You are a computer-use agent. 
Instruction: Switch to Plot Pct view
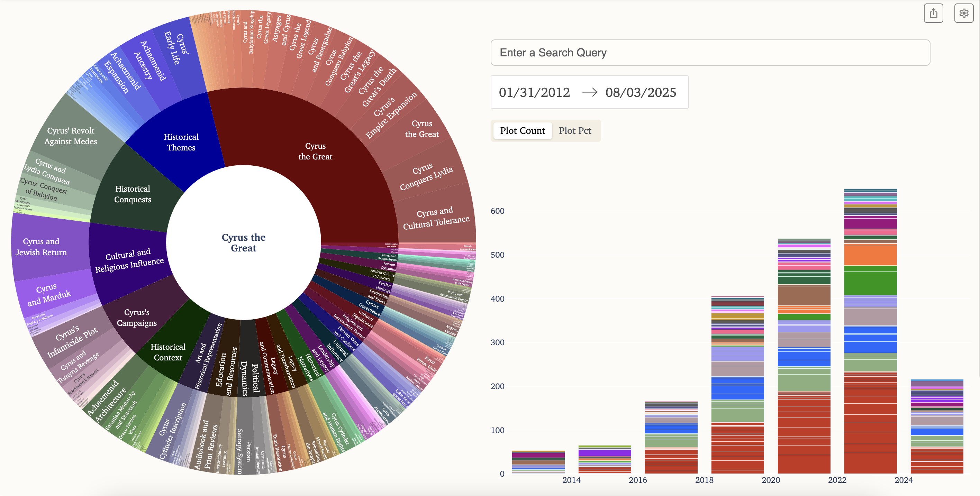[x=574, y=130]
